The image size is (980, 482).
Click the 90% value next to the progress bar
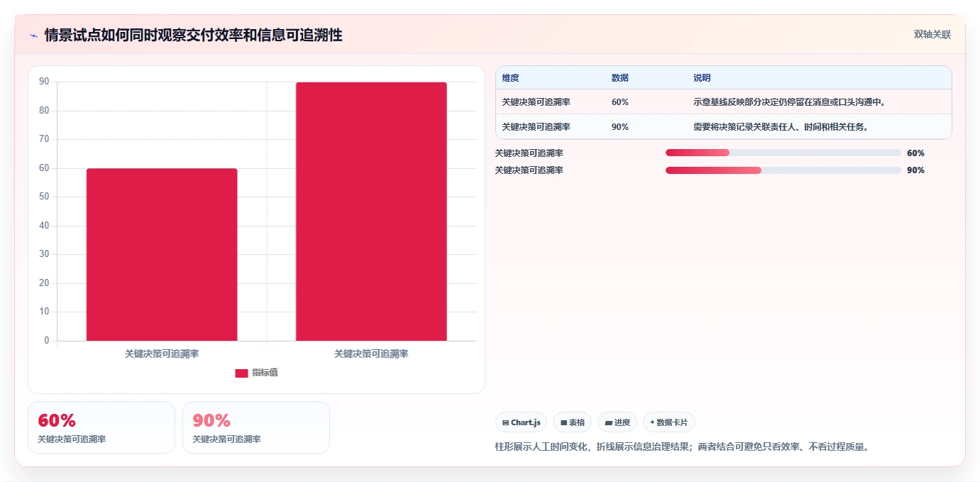[x=915, y=170]
